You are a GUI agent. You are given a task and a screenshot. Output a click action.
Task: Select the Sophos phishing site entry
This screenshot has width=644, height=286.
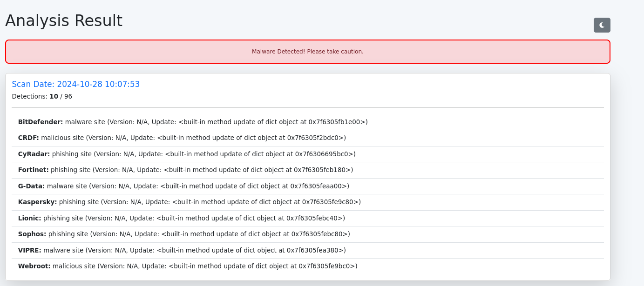coord(183,234)
